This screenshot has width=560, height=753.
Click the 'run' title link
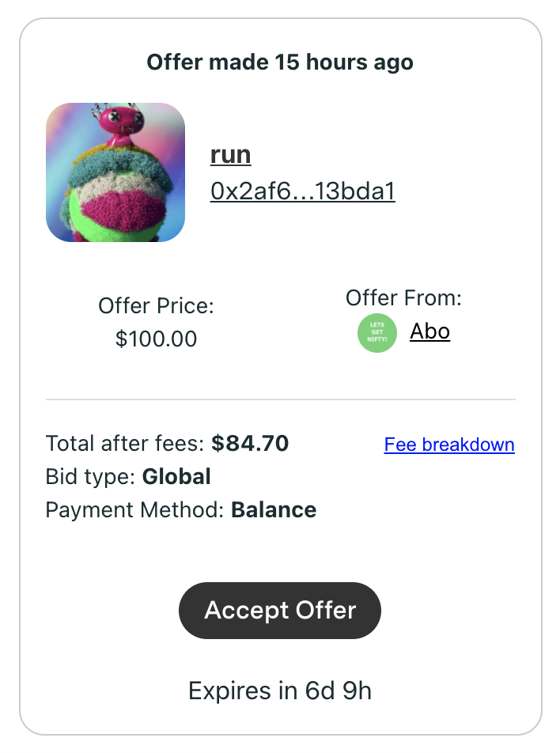[230, 154]
